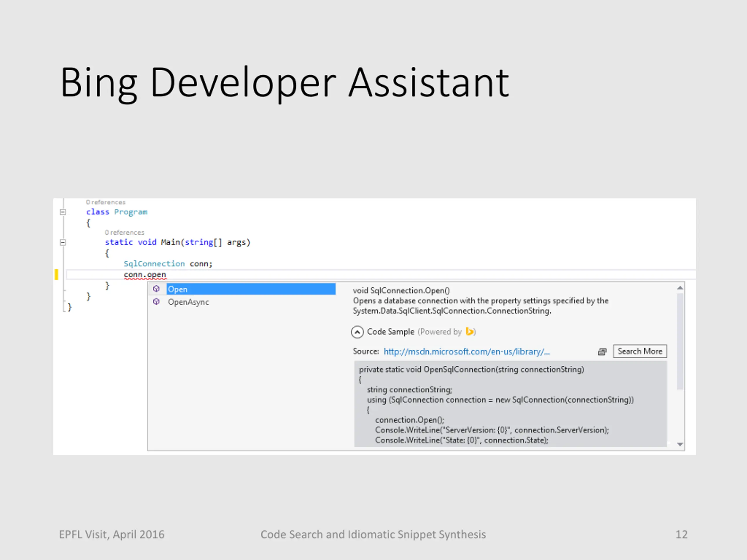Image resolution: width=747 pixels, height=560 pixels.
Task: Click 0 references above class Program
Action: 105,202
